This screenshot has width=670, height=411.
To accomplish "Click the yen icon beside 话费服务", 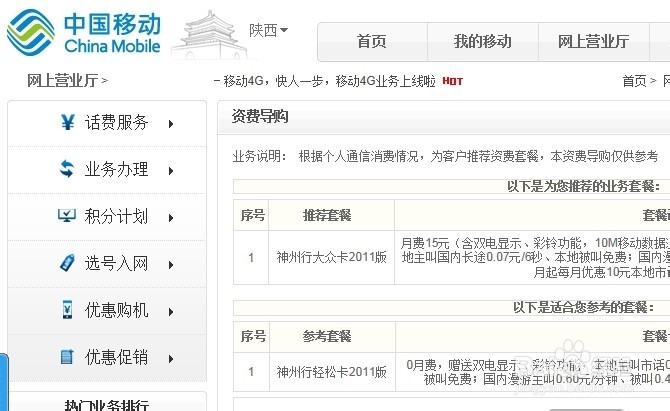I will (68, 122).
